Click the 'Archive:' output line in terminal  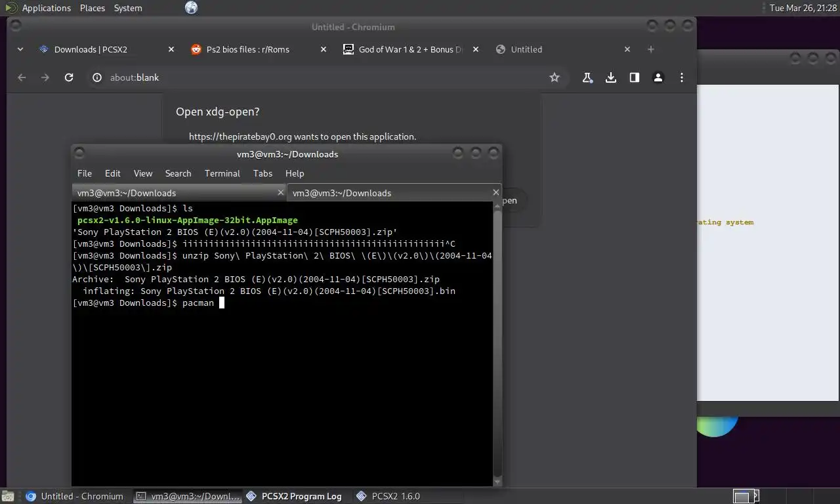[x=256, y=279]
